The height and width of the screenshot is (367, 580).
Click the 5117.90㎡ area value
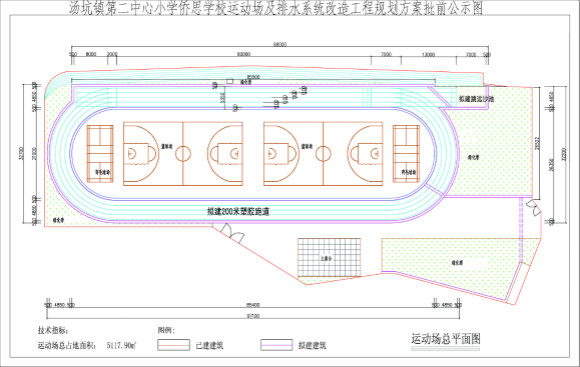pyautogui.click(x=122, y=346)
